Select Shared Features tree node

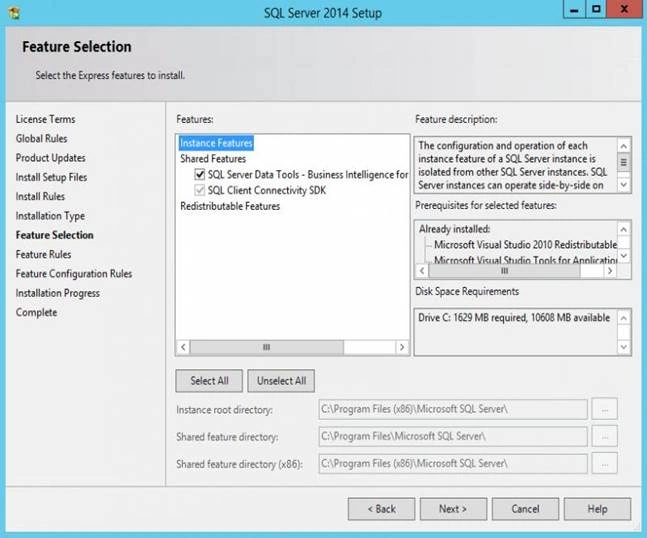pyautogui.click(x=213, y=159)
